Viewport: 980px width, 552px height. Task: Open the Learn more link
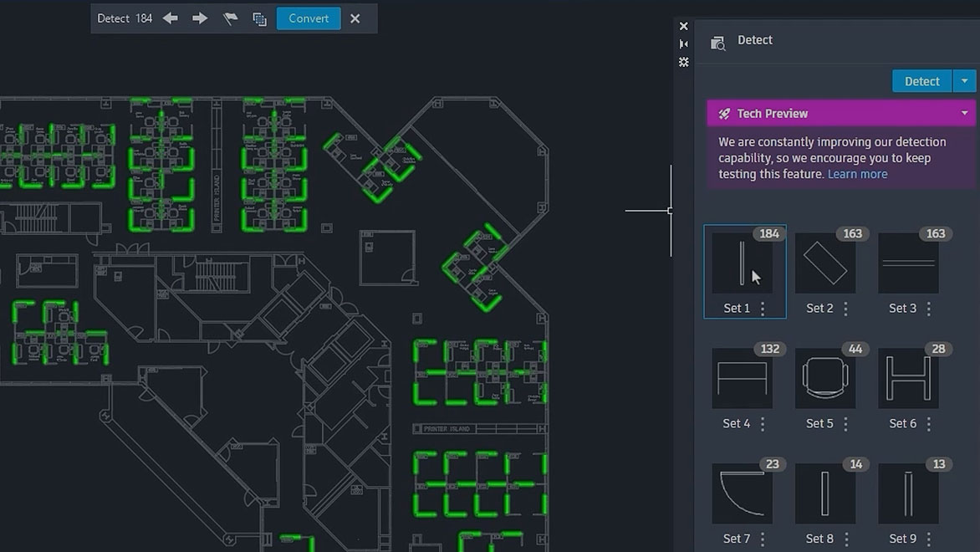click(x=857, y=174)
